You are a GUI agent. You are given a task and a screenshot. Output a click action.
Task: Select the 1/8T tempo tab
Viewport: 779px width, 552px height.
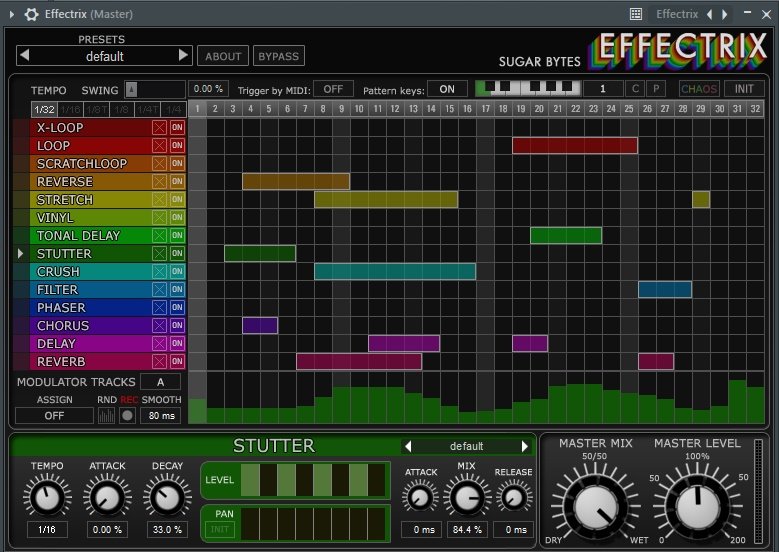click(96, 109)
